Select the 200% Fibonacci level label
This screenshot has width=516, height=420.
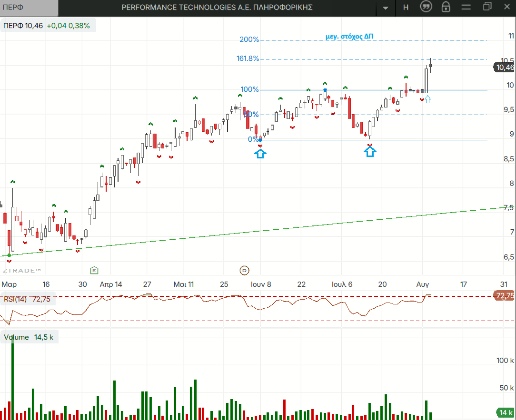pyautogui.click(x=249, y=39)
